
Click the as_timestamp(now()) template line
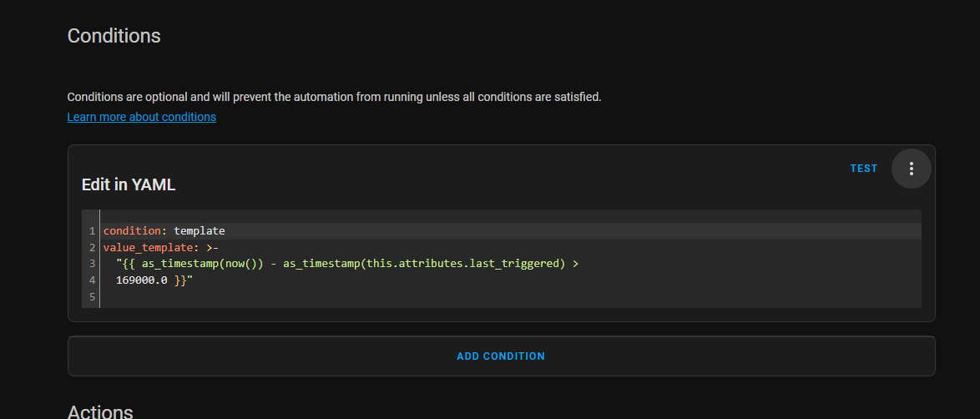pyautogui.click(x=347, y=264)
